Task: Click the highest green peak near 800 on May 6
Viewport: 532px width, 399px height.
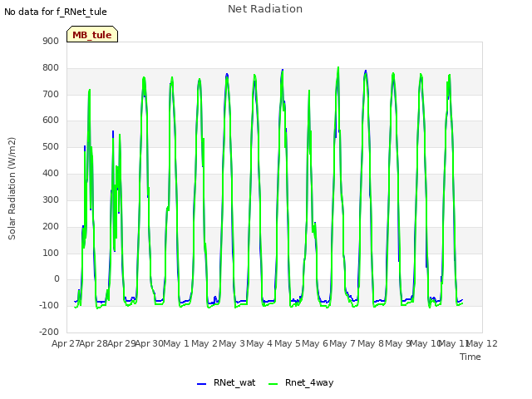Action: coord(338,67)
